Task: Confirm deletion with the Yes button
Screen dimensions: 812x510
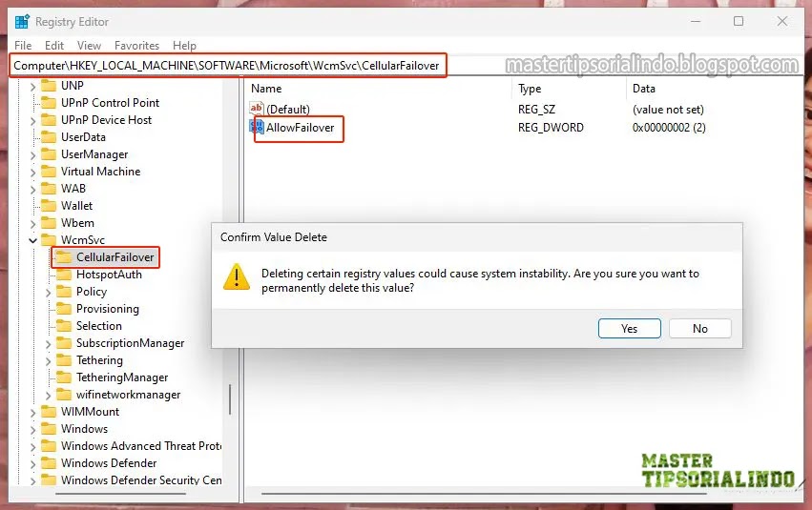Action: click(629, 329)
